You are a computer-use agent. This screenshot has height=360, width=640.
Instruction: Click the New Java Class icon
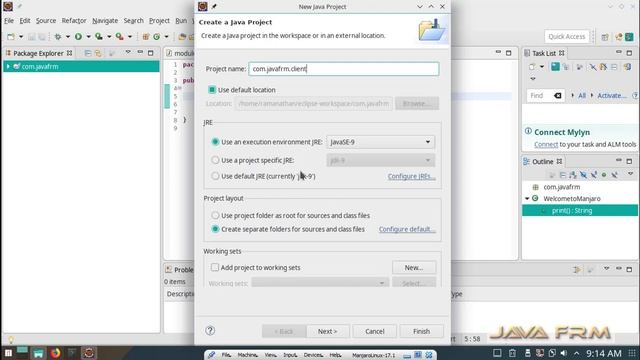(157, 37)
